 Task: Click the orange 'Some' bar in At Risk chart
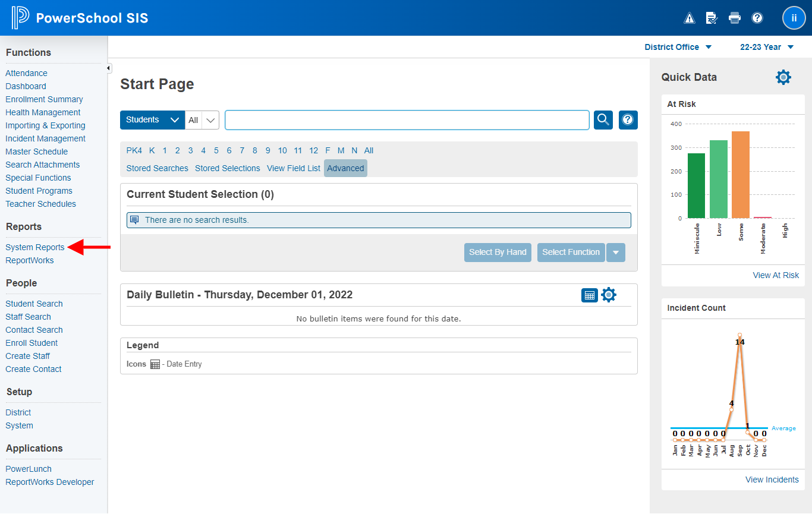[741, 175]
